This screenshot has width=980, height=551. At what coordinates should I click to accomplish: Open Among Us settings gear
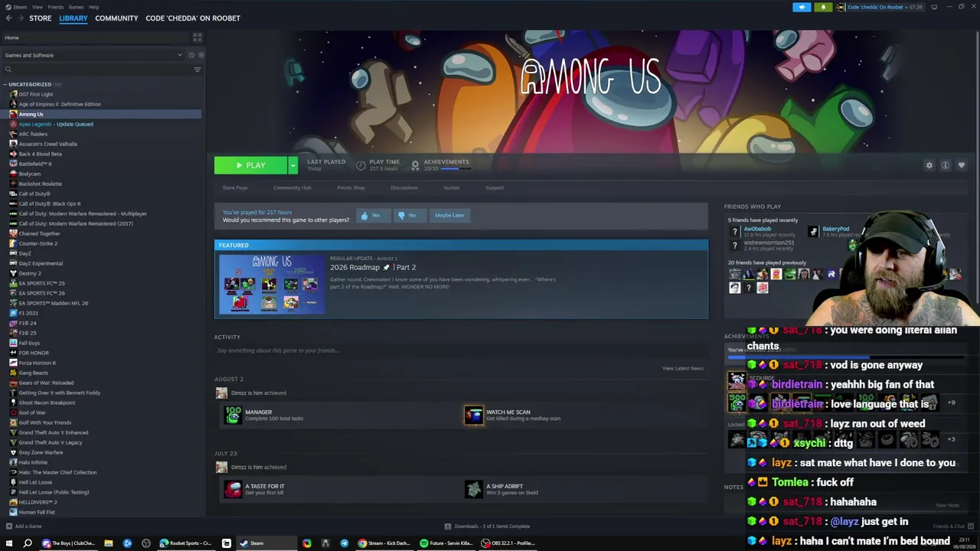[929, 165]
